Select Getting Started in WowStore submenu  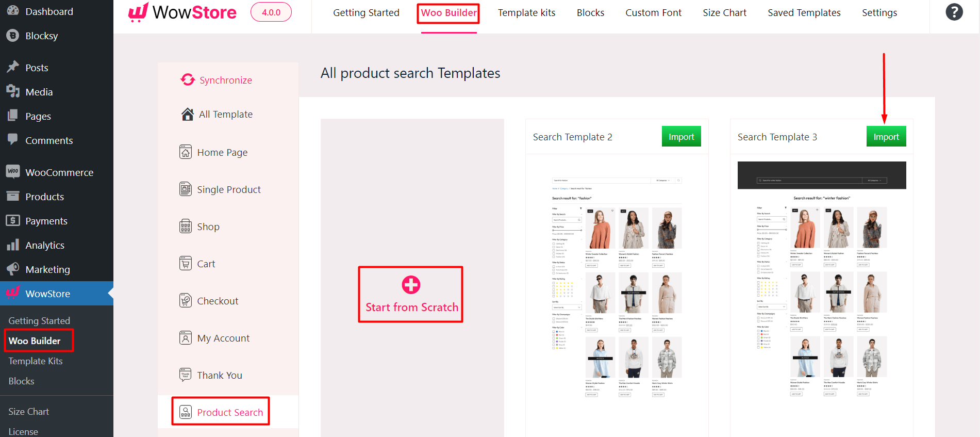tap(39, 321)
